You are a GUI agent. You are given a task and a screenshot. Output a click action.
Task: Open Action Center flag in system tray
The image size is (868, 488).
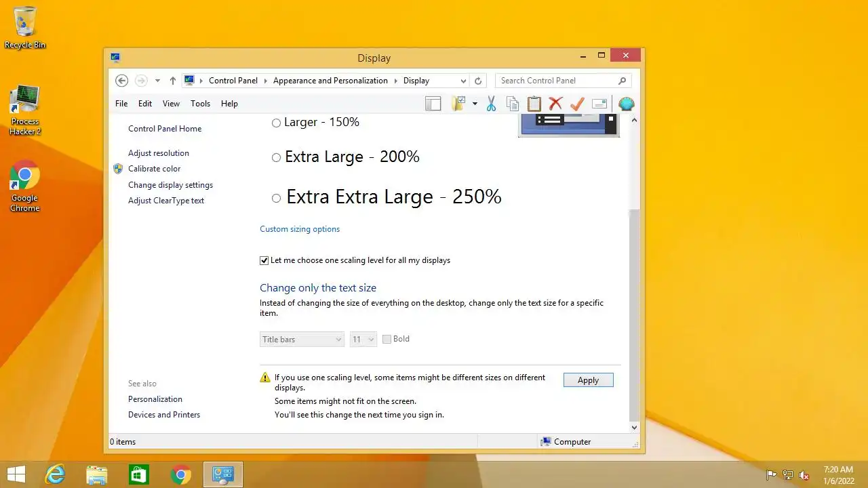coord(771,475)
